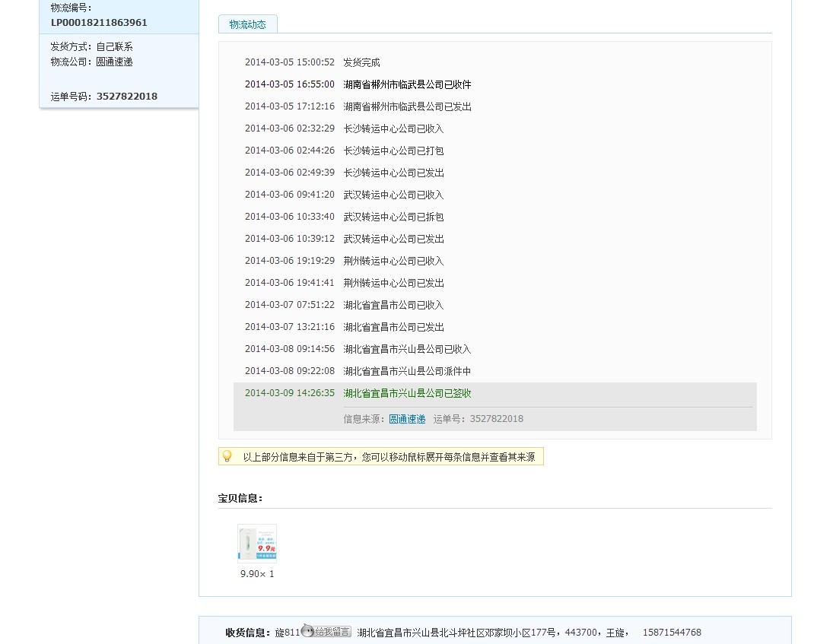Click logistics number LP00018211863961
Image resolution: width=833 pixels, height=644 pixels.
tap(99, 22)
